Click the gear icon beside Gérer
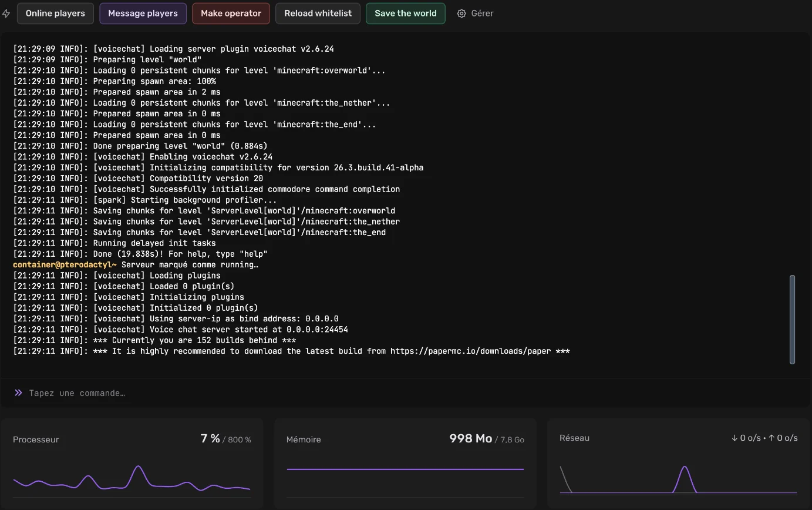This screenshot has width=812, height=510. pos(461,14)
